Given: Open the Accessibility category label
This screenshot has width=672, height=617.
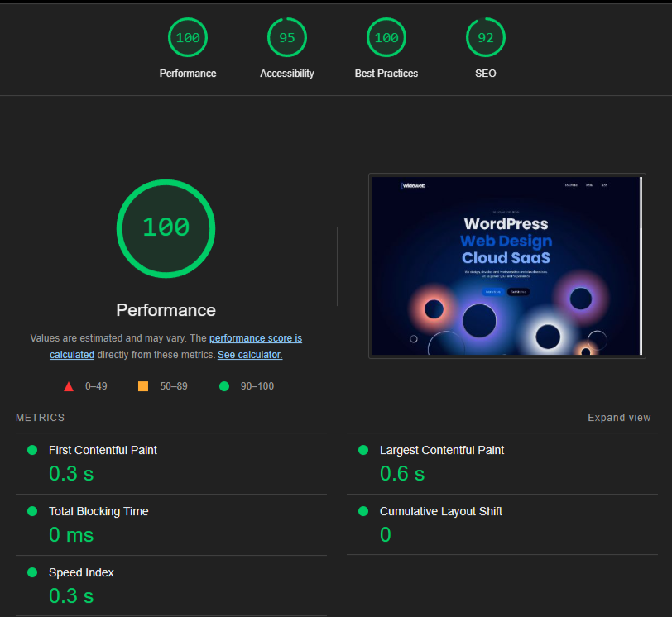Looking at the screenshot, I should [287, 74].
